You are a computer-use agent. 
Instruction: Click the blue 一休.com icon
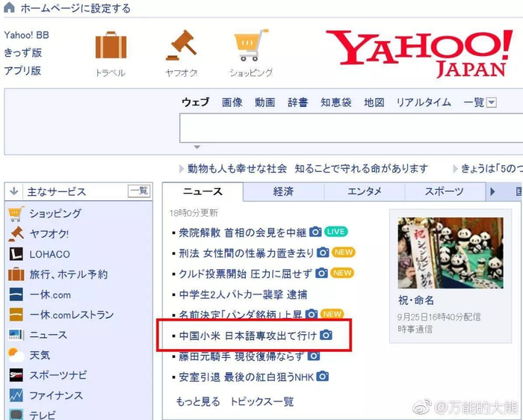tap(16, 294)
